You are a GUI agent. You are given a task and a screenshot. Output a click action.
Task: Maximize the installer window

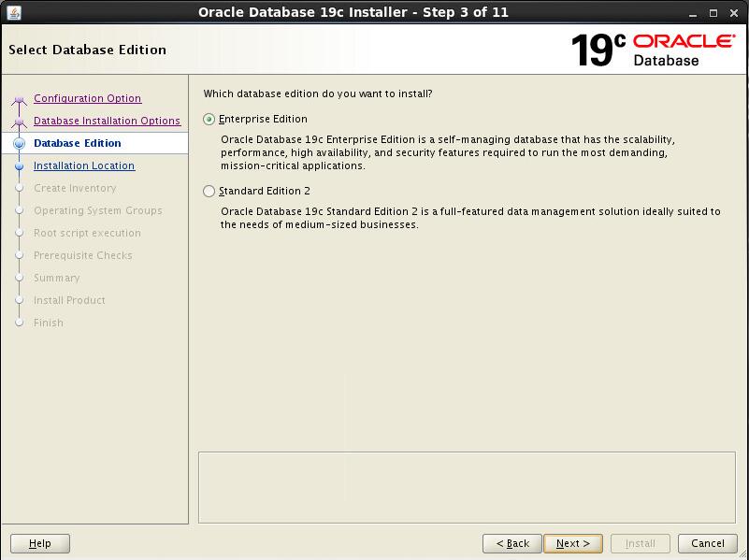tap(713, 13)
